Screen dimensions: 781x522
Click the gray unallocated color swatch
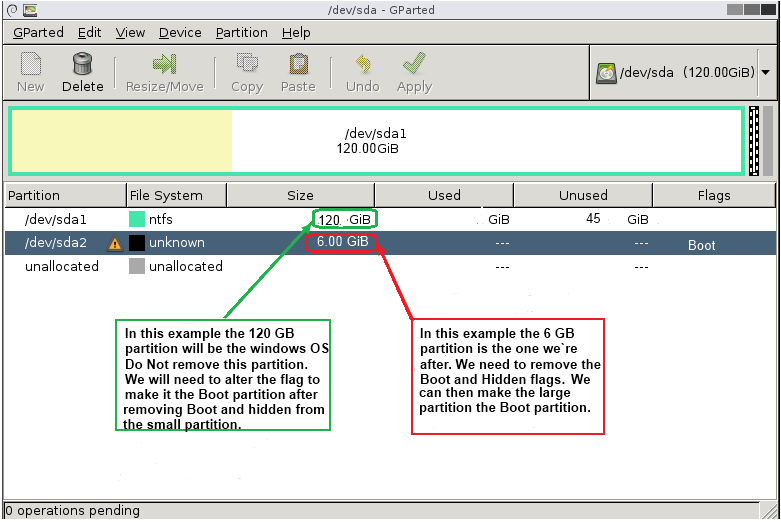pos(136,266)
